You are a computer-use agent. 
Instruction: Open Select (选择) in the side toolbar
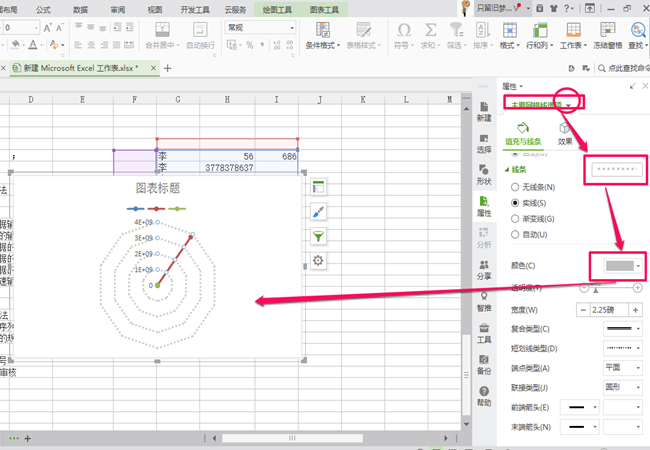(x=484, y=143)
